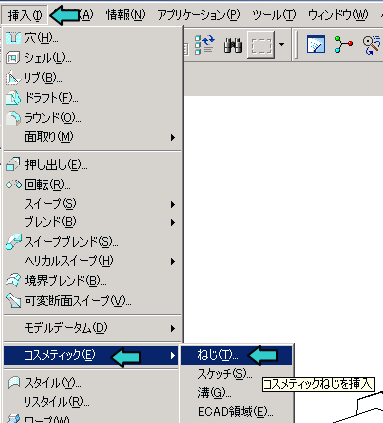The height and width of the screenshot is (423, 383).
Task: Select シェル(L)... shell feature
Action: click(93, 58)
